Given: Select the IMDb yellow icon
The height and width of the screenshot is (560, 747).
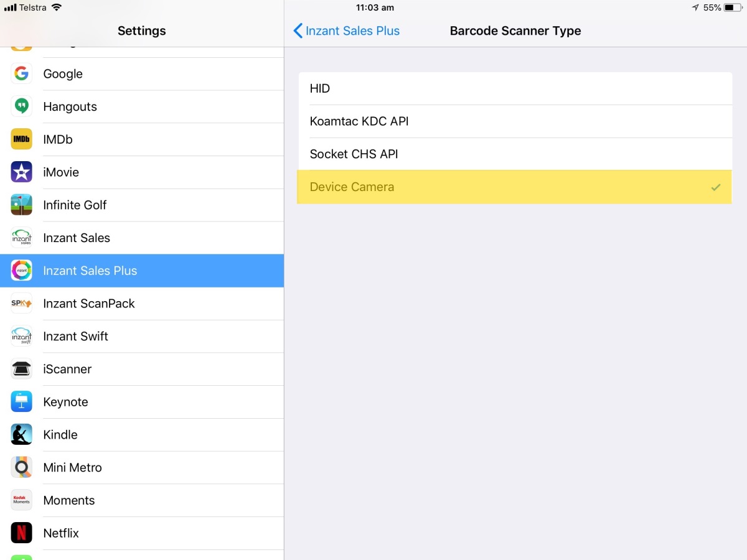Looking at the screenshot, I should [21, 139].
